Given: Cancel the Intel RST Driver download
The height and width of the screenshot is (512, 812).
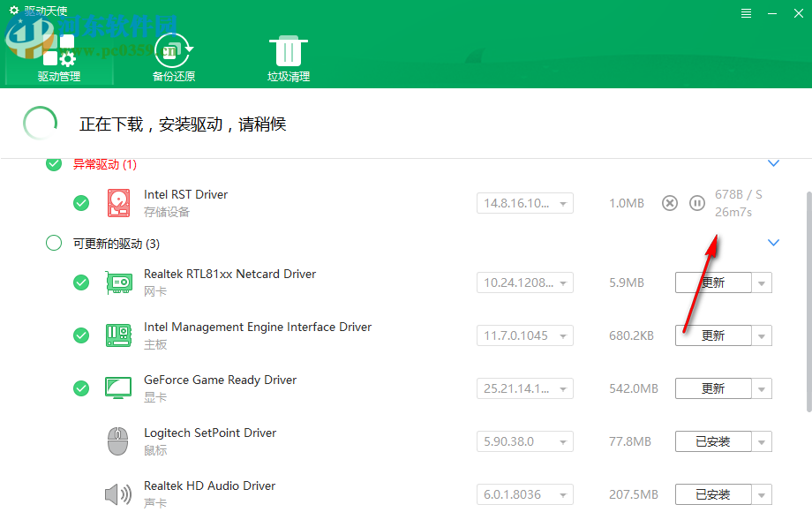Looking at the screenshot, I should (x=669, y=202).
